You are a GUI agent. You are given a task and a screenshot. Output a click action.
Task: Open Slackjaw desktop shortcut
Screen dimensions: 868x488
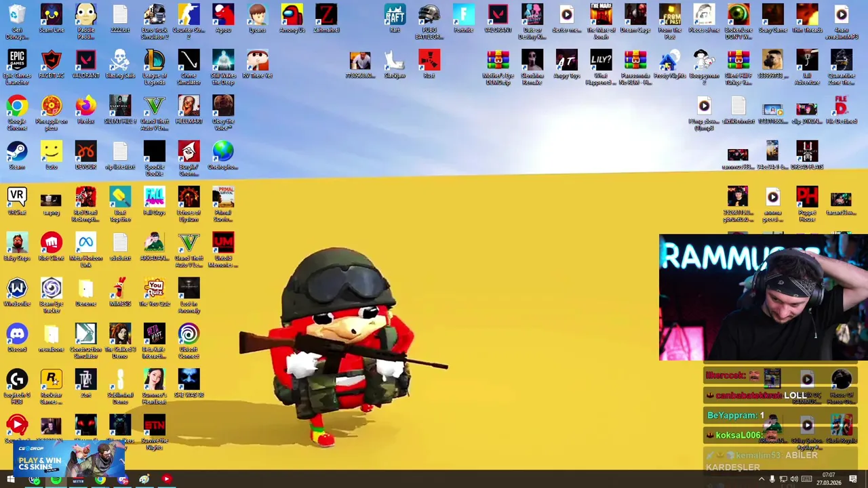[395, 64]
